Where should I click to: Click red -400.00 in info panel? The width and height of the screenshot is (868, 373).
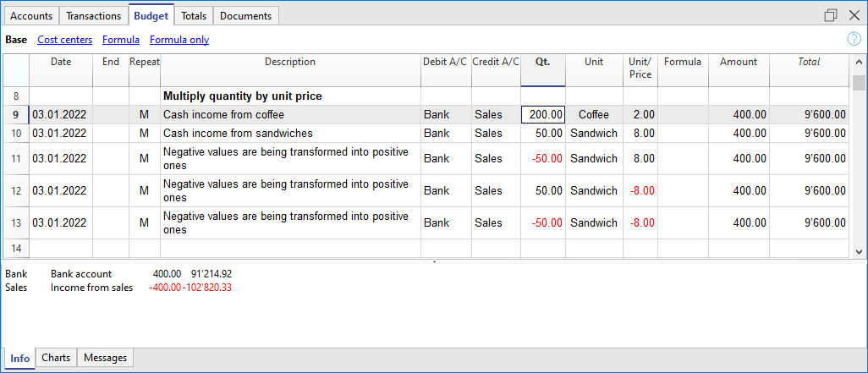(165, 288)
